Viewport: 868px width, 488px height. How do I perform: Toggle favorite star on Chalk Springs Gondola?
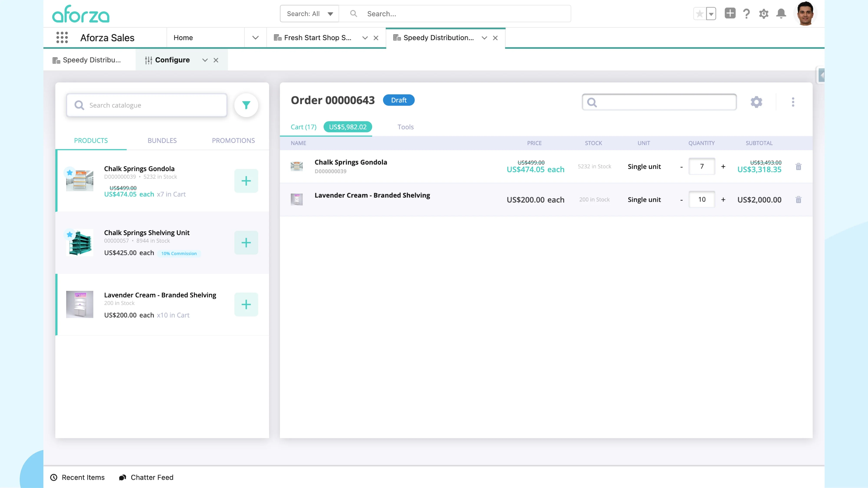pos(70,173)
